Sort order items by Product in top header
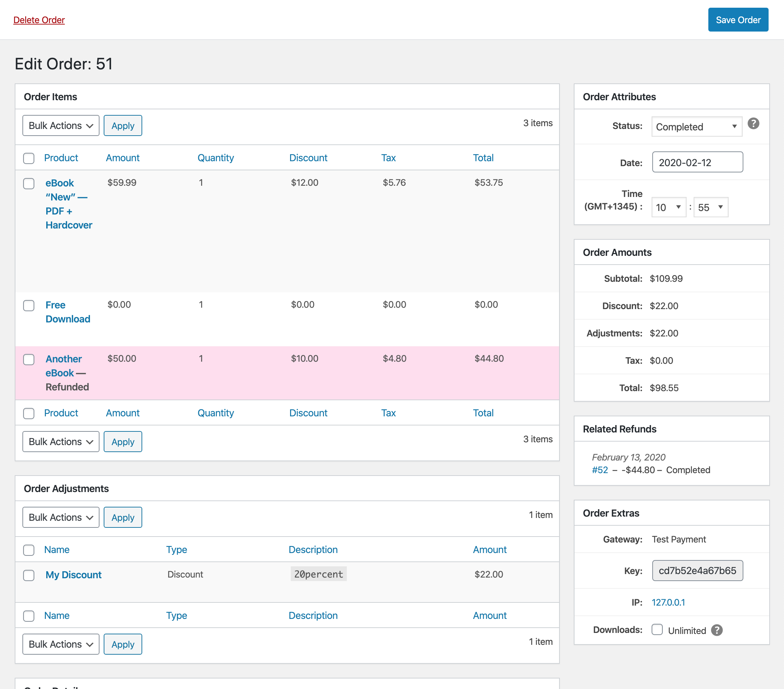 point(61,158)
